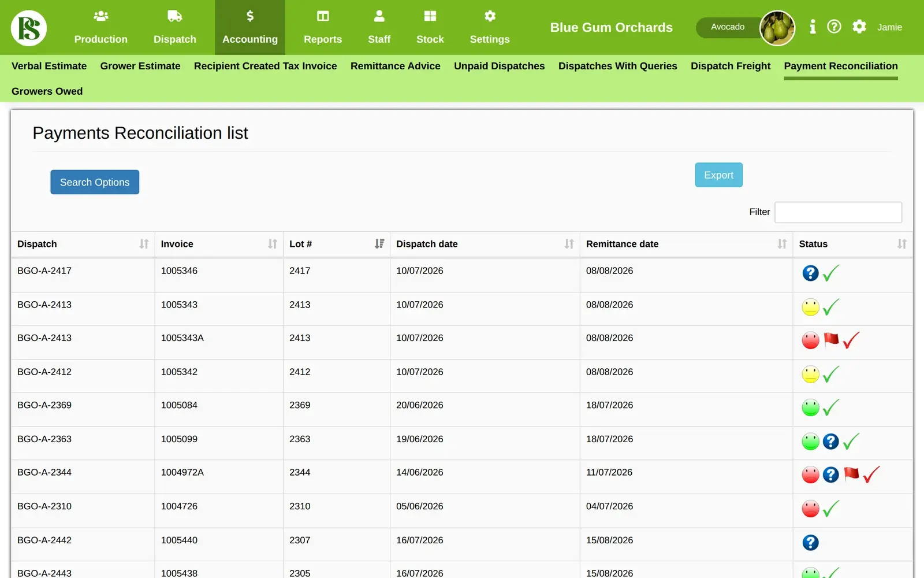Click green tick on invoice 1005084 row
Screen dimensions: 924x578
(x=830, y=408)
